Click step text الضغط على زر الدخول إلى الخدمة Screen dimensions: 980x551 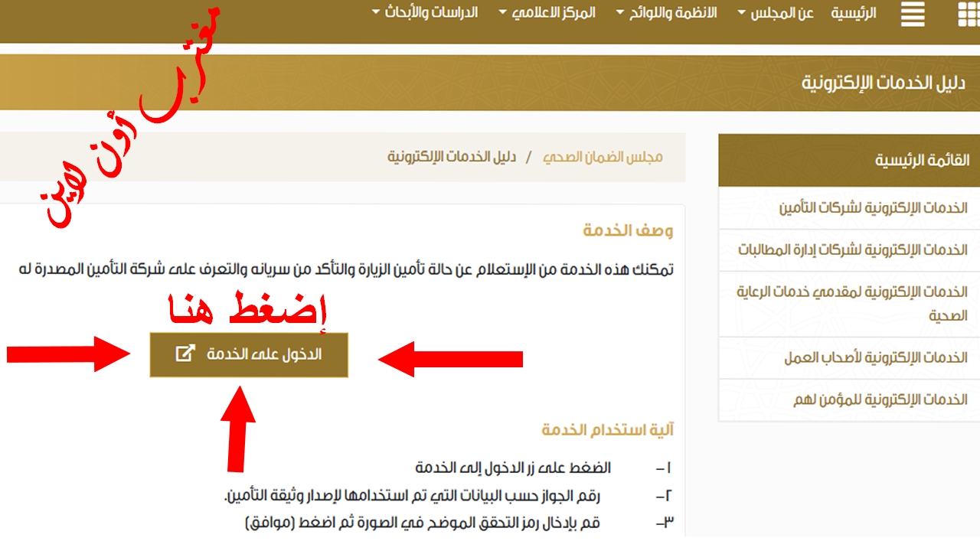[513, 468]
